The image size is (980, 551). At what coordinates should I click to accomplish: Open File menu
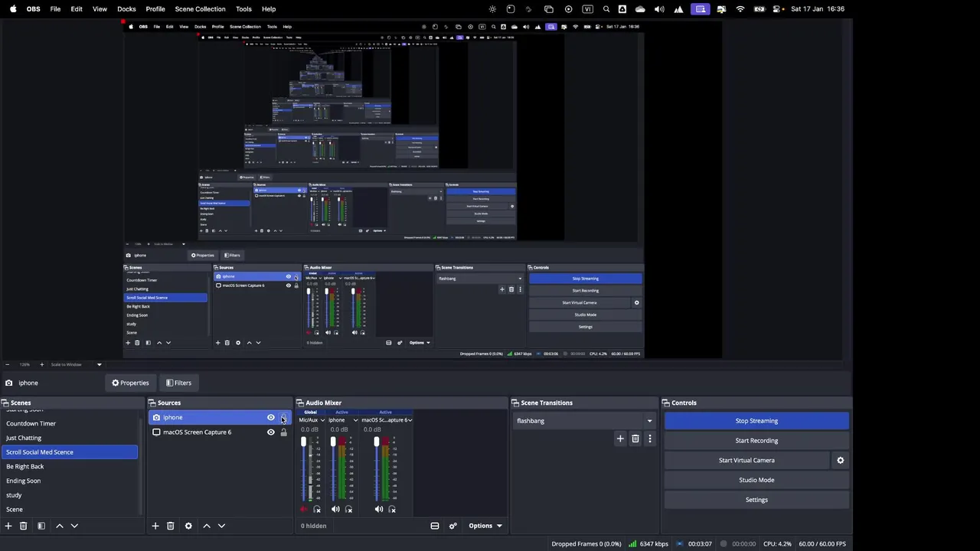[x=55, y=9]
